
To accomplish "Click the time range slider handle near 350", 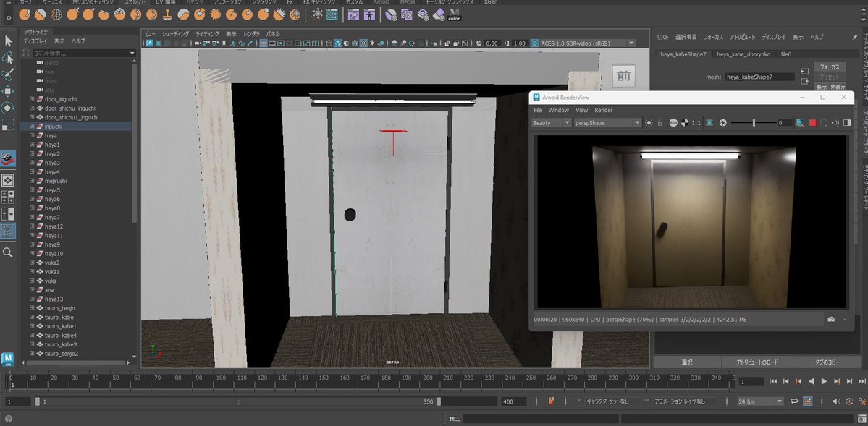I will coord(439,401).
